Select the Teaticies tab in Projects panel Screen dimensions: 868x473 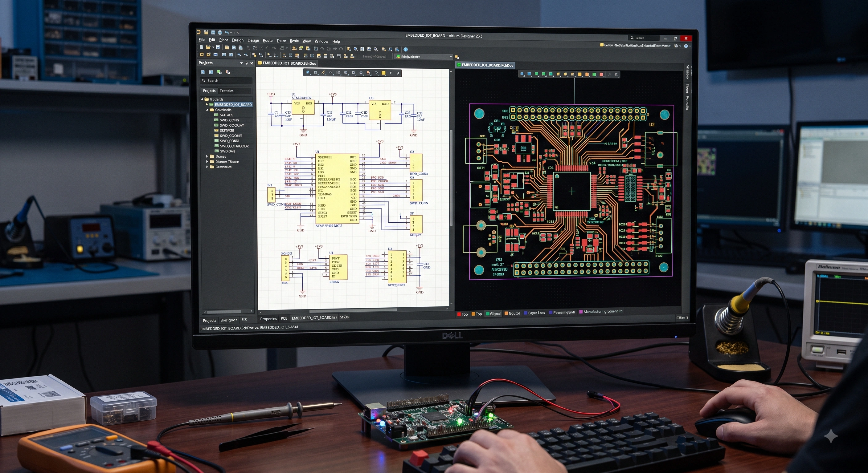pos(227,91)
